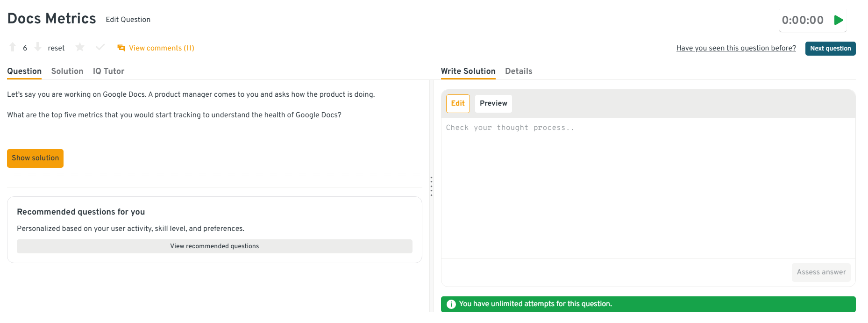Click the upvote arrow icon
This screenshot has width=868, height=323.
pos(13,47)
